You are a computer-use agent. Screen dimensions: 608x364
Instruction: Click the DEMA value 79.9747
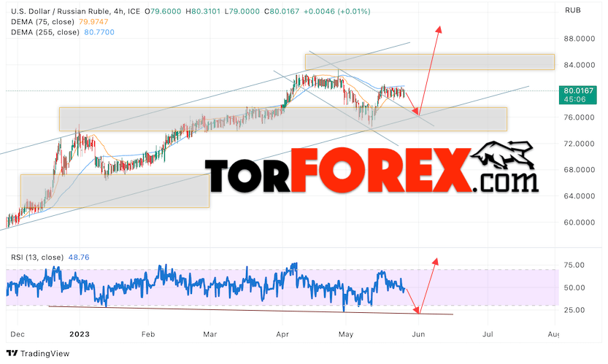[93, 22]
